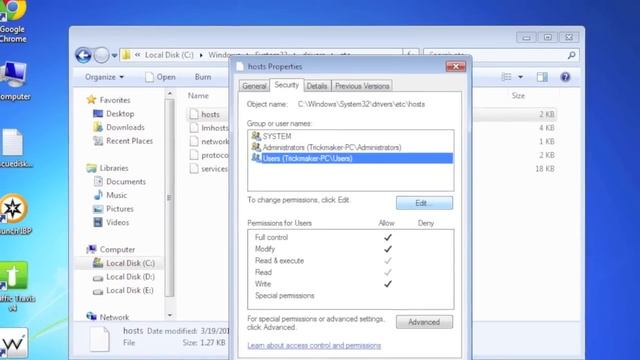Open Google Chrome desktop shortcut

12,21
